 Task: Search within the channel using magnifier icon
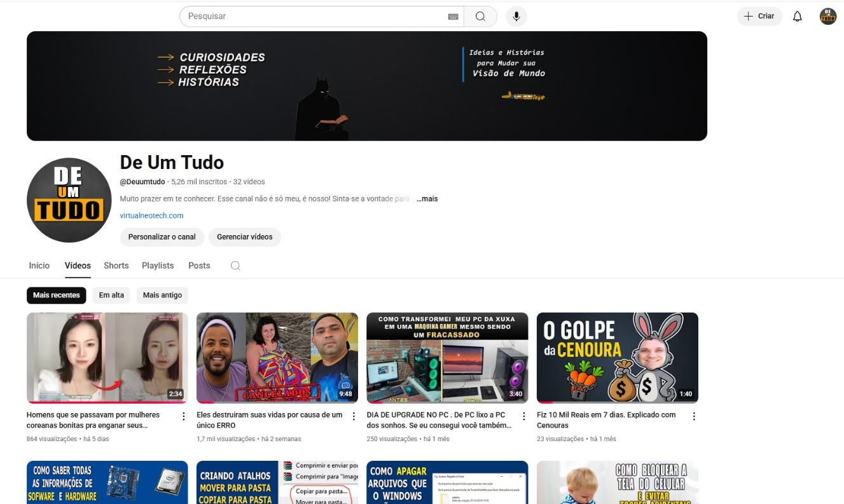coord(235,266)
